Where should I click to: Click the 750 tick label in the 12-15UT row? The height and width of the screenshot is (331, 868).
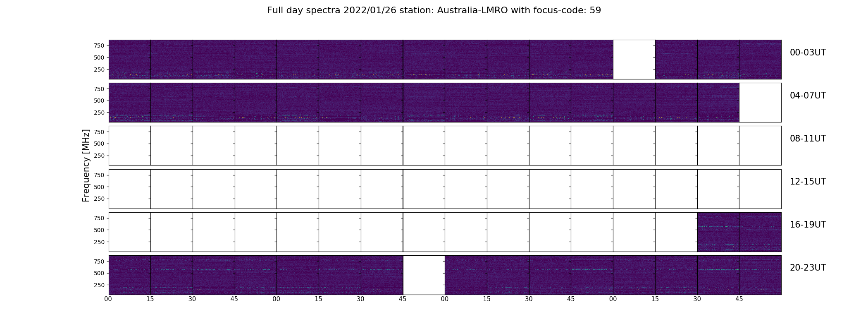(99, 175)
